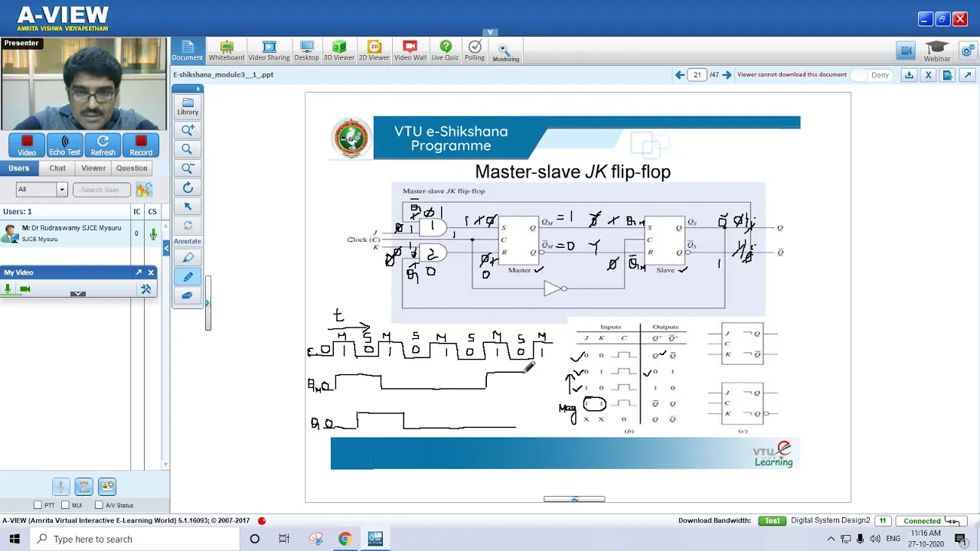Open the Document tab in toolbar
980x551 pixels.
pyautogui.click(x=187, y=51)
